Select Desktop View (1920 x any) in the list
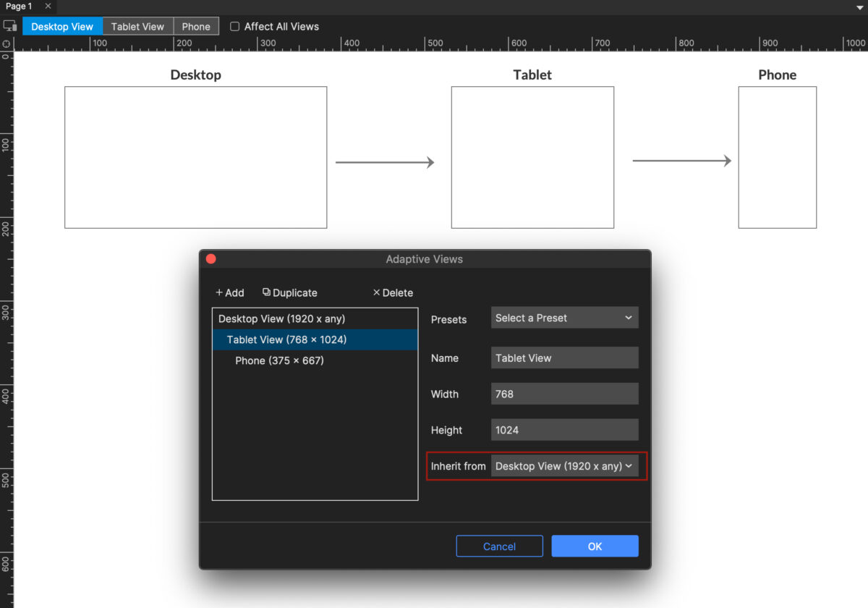 282,319
